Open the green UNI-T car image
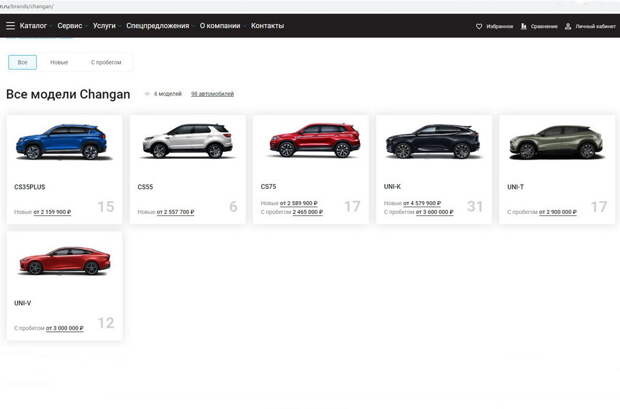This screenshot has height=409, width=620. pos(556,142)
